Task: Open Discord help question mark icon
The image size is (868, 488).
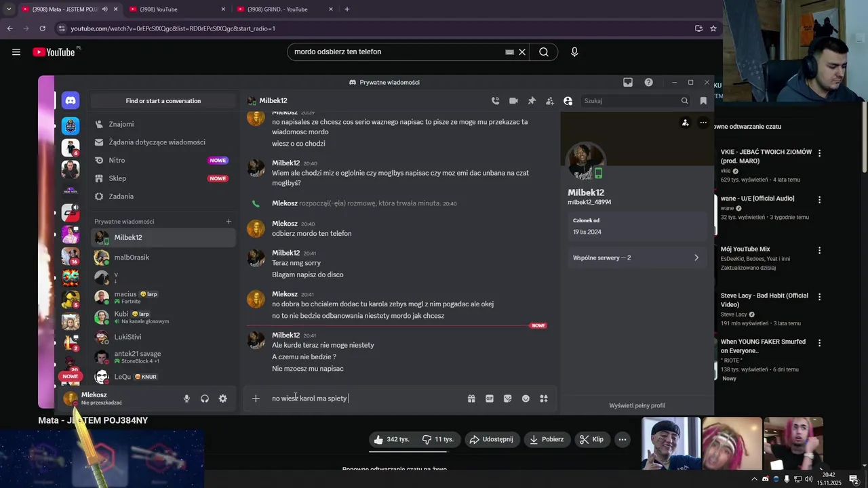Action: (x=649, y=82)
